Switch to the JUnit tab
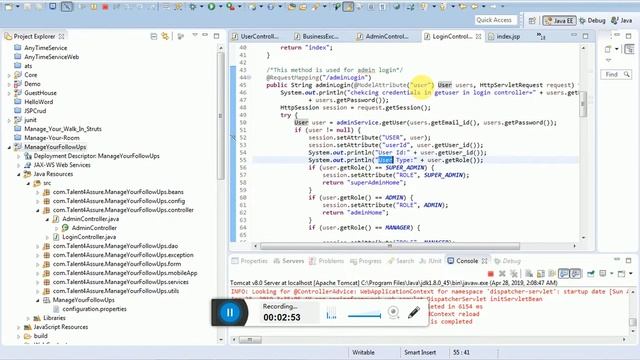The width and height of the screenshot is (640, 360). click(431, 261)
